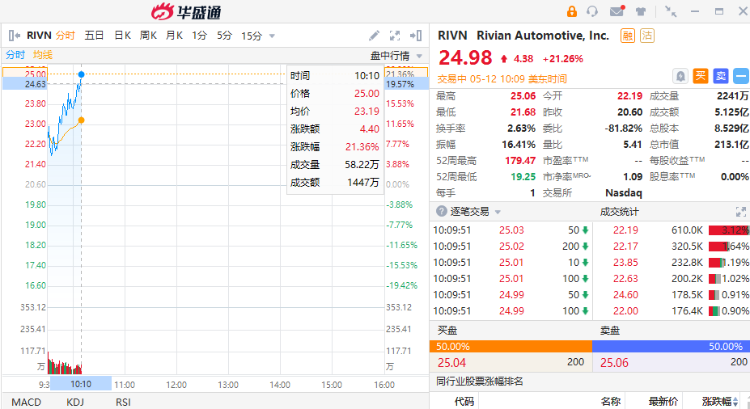Select the 分时 chart period tab
Viewport: 750px width, 409px height.
click(x=65, y=35)
